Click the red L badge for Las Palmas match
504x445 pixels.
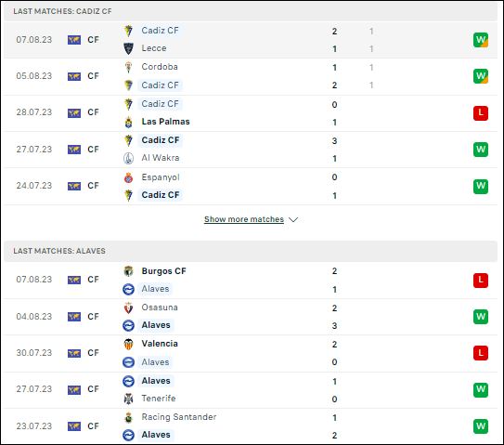pyautogui.click(x=481, y=113)
